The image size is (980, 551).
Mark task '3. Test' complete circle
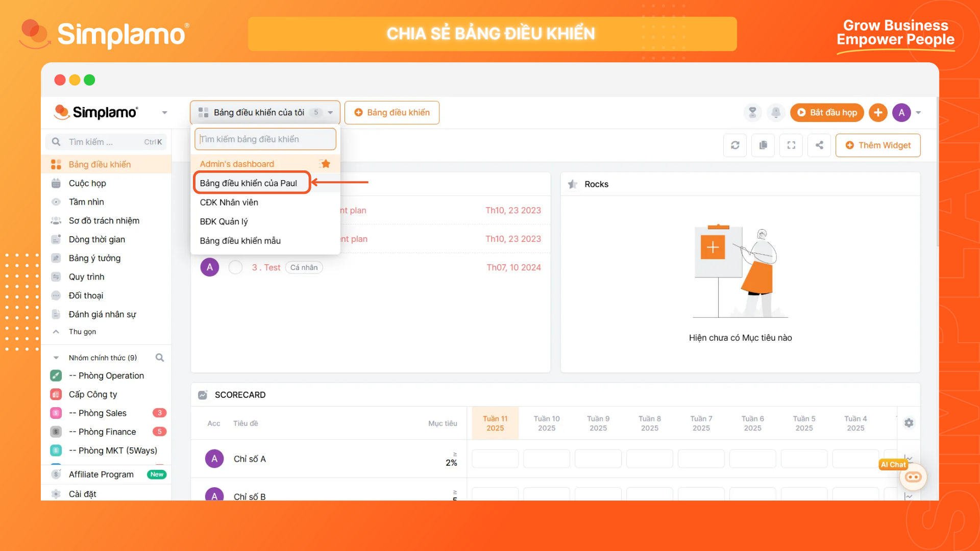[x=235, y=267]
